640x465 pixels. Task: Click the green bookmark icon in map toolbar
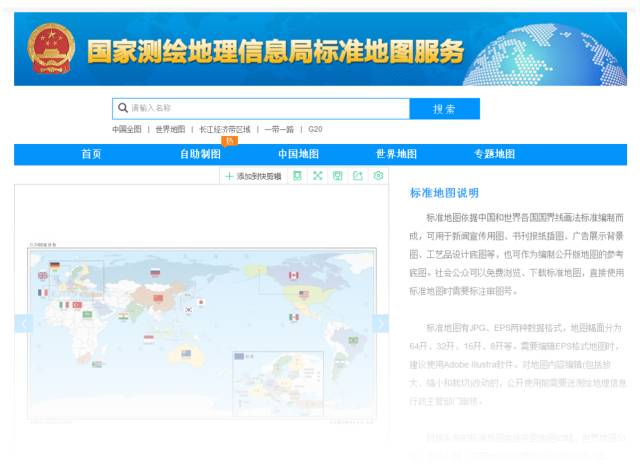tap(298, 176)
